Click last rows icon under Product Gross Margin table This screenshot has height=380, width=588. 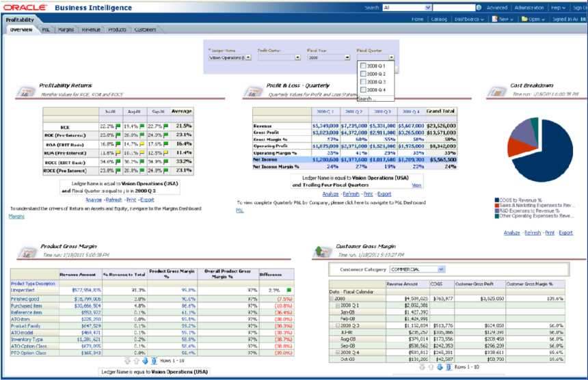pyautogui.click(x=154, y=361)
